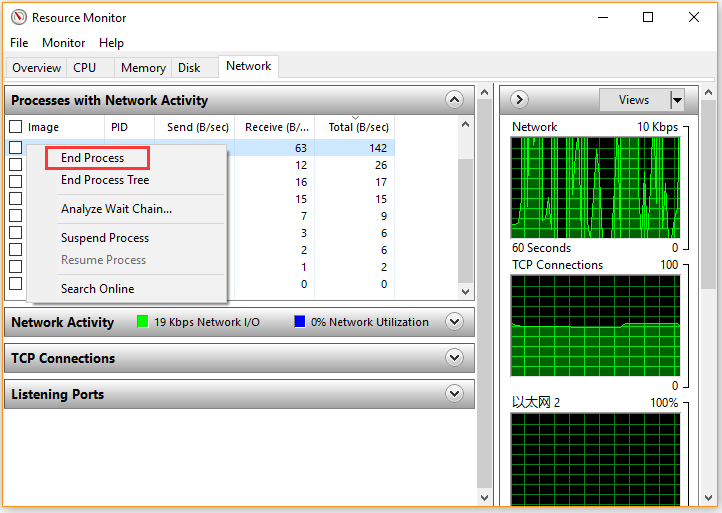Click Search Online in context menu
Image resolution: width=722 pixels, height=513 pixels.
point(98,289)
